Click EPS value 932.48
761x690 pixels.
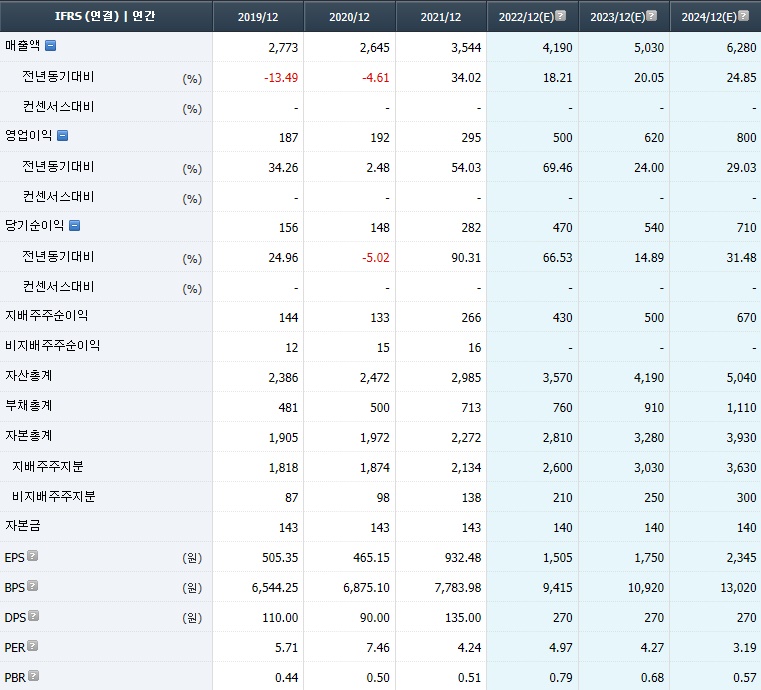tap(463, 558)
